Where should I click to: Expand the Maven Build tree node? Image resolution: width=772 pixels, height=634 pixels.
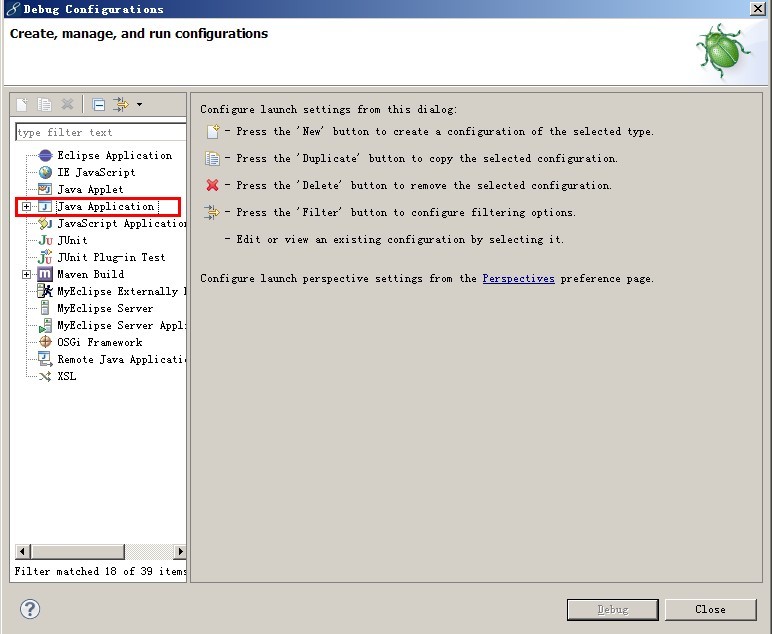[x=27, y=274]
